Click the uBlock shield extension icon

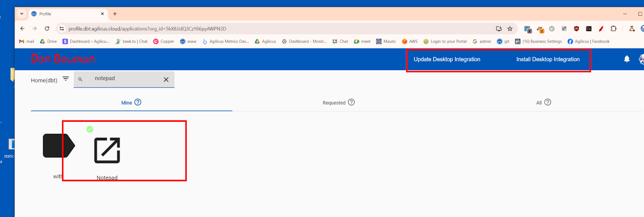(x=576, y=29)
